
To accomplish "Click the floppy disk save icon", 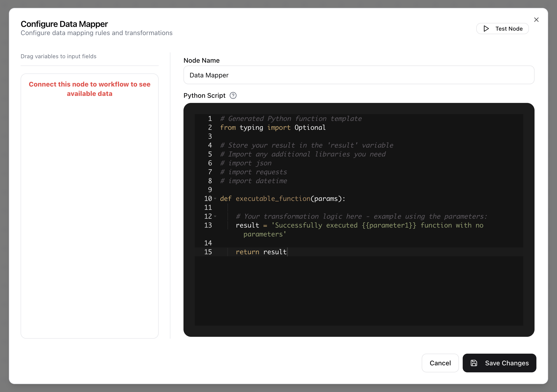I will [474, 363].
